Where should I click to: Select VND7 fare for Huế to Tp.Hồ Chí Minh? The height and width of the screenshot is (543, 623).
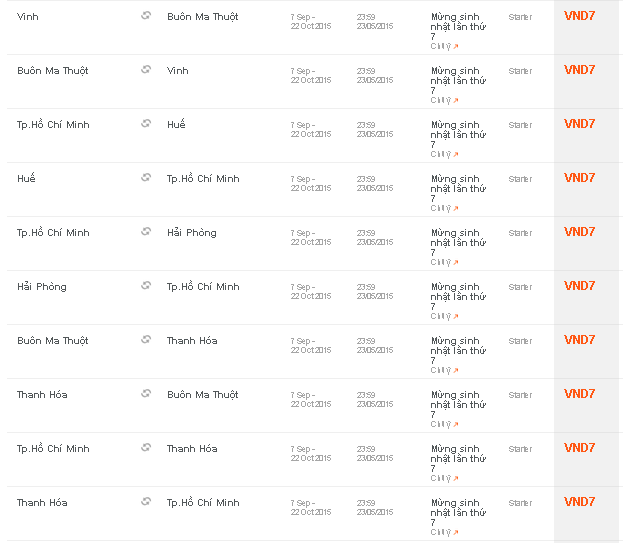point(579,178)
